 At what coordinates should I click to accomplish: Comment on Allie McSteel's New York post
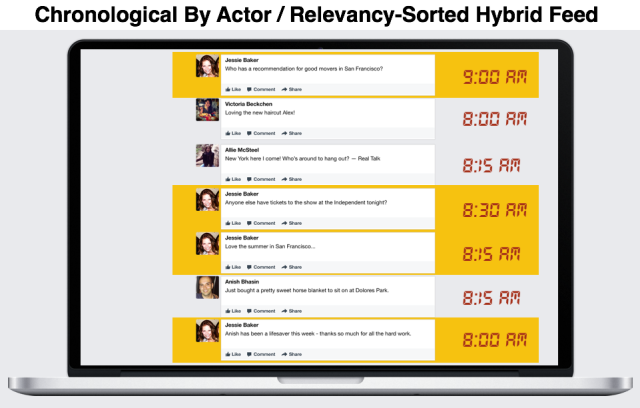pos(261,180)
